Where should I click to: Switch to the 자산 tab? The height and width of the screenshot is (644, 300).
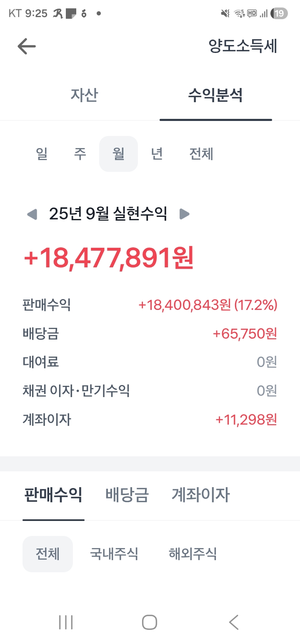tap(84, 95)
